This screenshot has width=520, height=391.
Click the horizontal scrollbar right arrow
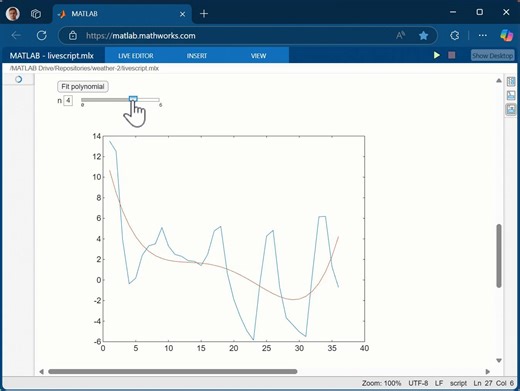pyautogui.click(x=488, y=371)
